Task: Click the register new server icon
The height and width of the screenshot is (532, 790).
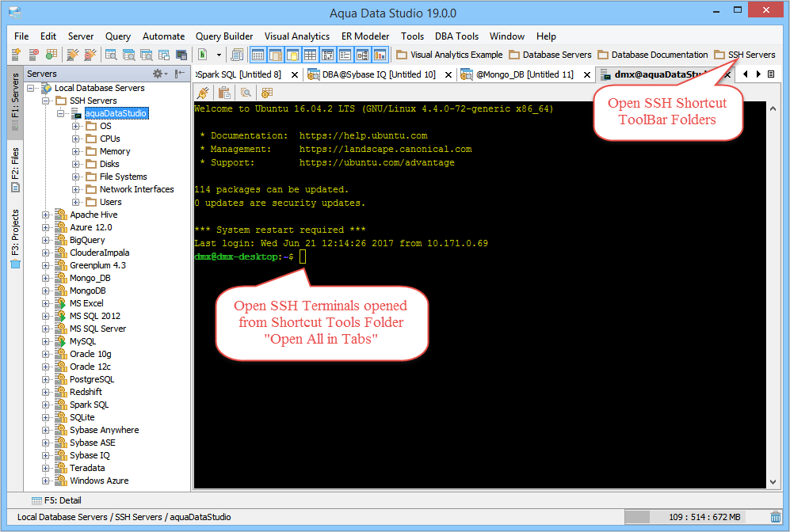Action: [16, 55]
